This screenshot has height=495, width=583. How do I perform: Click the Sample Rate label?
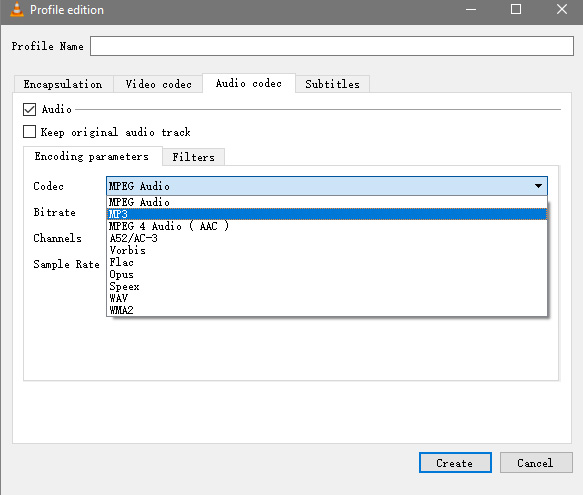(x=67, y=264)
